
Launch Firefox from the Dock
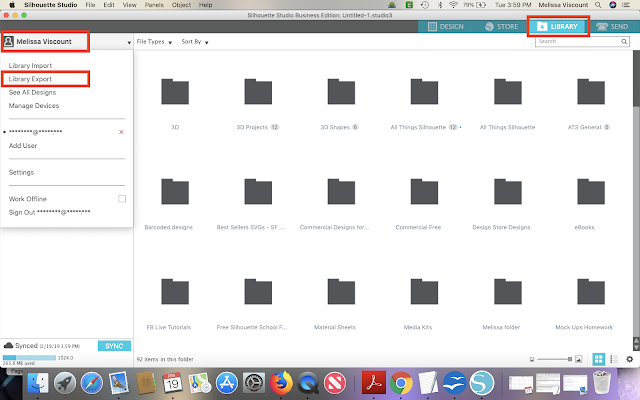[281, 383]
